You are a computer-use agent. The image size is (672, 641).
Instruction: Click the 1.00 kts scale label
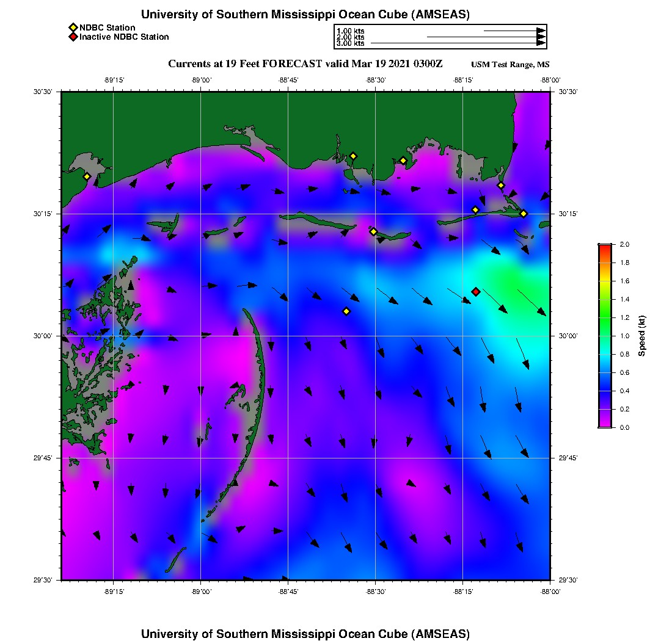351,31
